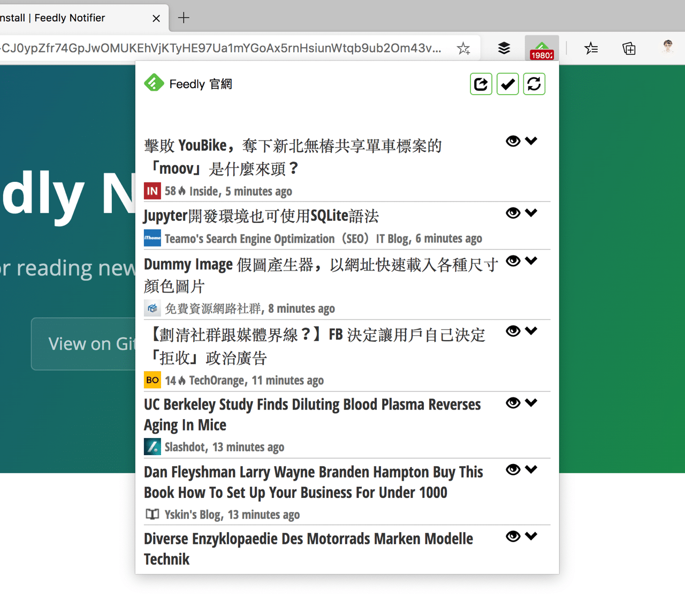Mark UC Berkeley article as read eye icon
The image size is (685, 616).
(513, 403)
